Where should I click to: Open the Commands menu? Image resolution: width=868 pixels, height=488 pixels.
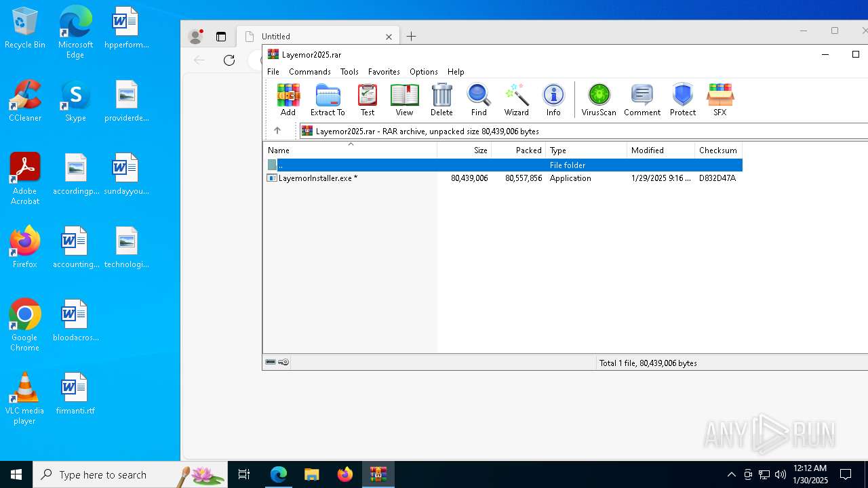pos(310,72)
